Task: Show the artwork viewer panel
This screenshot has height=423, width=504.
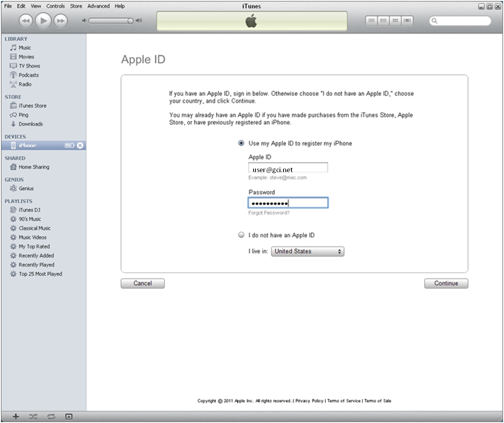Action: point(69,416)
